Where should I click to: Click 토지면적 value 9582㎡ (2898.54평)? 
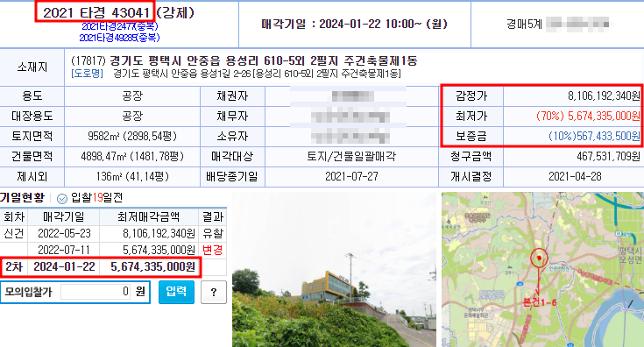coord(132,137)
